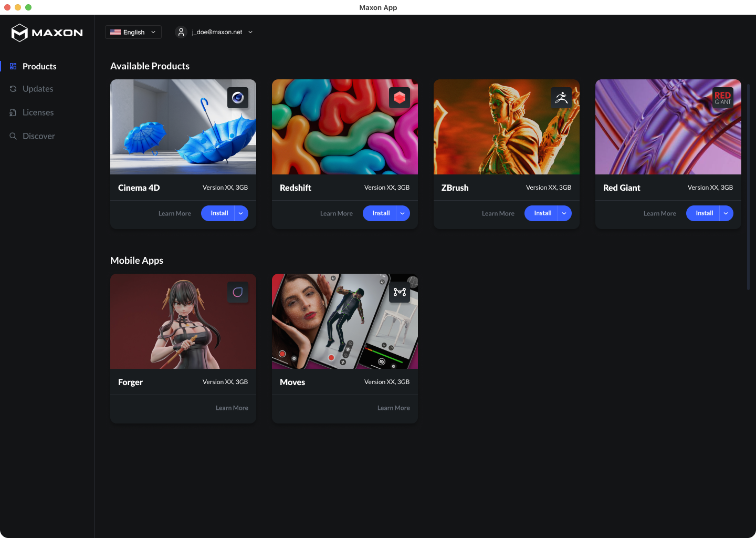The width and height of the screenshot is (756, 538).
Task: Click the Cinema 4D umbrella thumbnail
Action: pos(183,127)
